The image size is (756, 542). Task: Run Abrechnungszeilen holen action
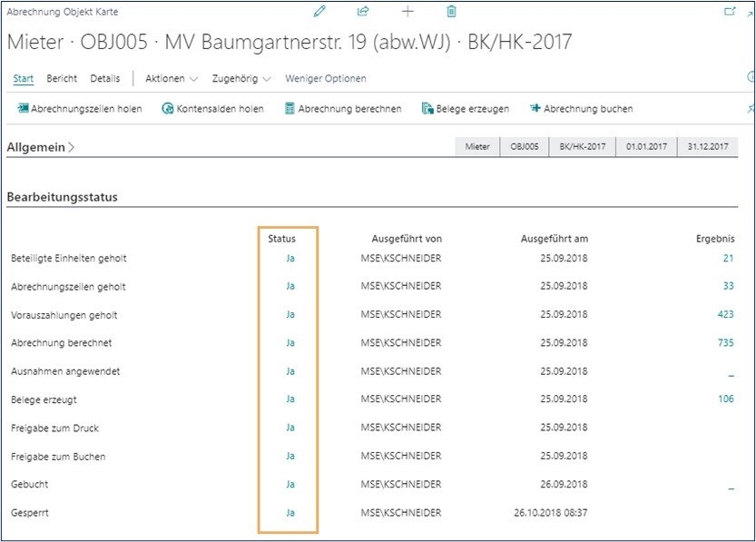[80, 109]
